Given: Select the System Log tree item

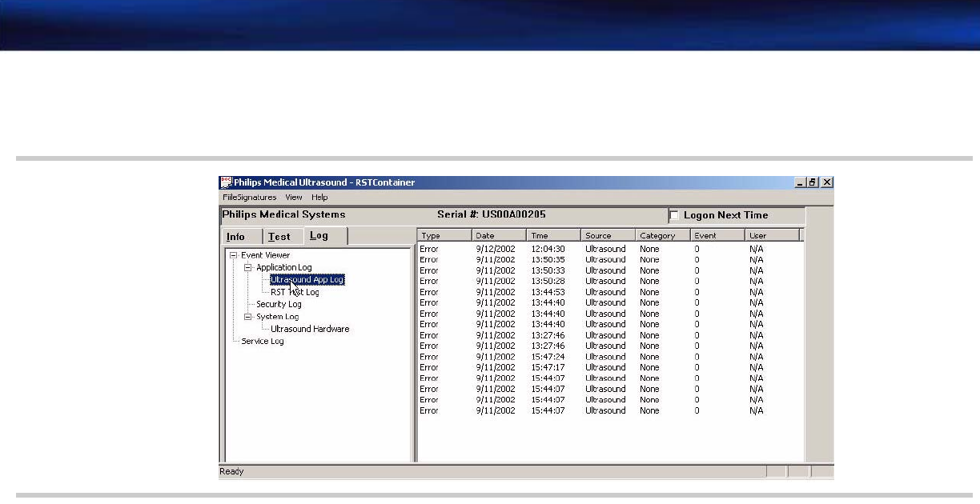Looking at the screenshot, I should click(277, 317).
